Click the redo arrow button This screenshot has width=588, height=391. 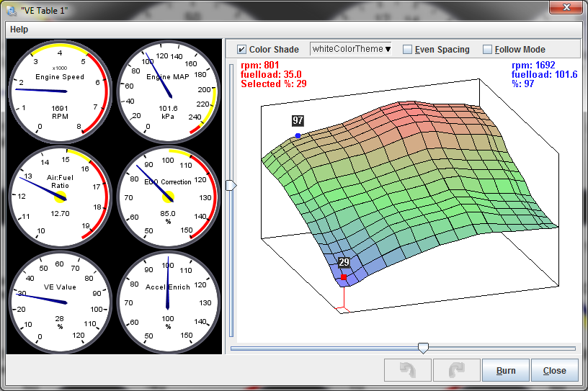coord(457,370)
